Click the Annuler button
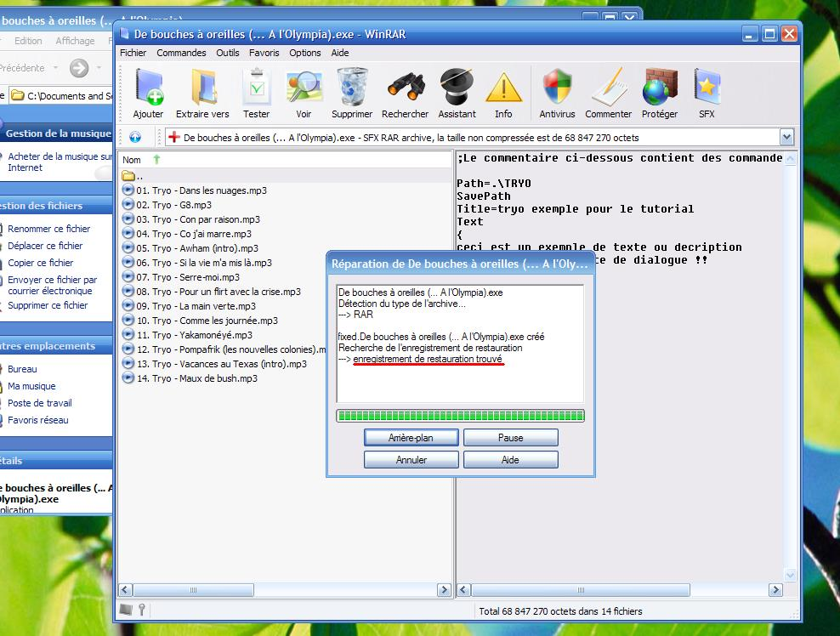This screenshot has height=636, width=840. [x=411, y=460]
